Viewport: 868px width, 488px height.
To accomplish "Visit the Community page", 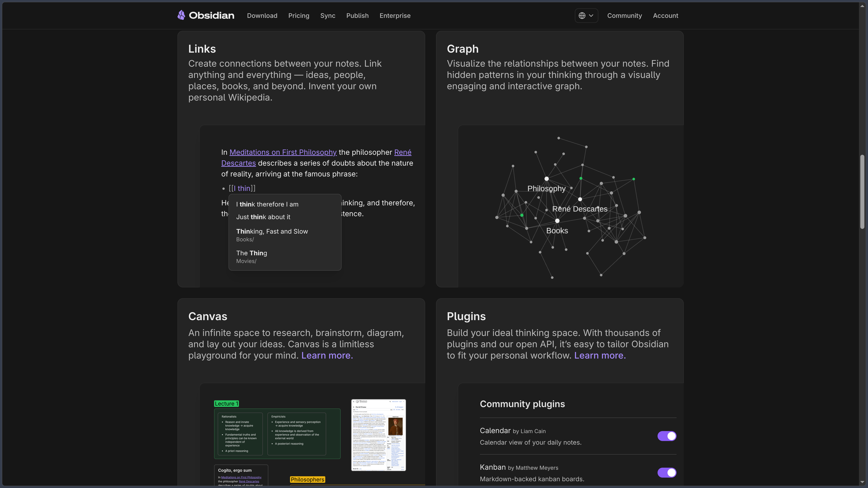I will tap(624, 16).
